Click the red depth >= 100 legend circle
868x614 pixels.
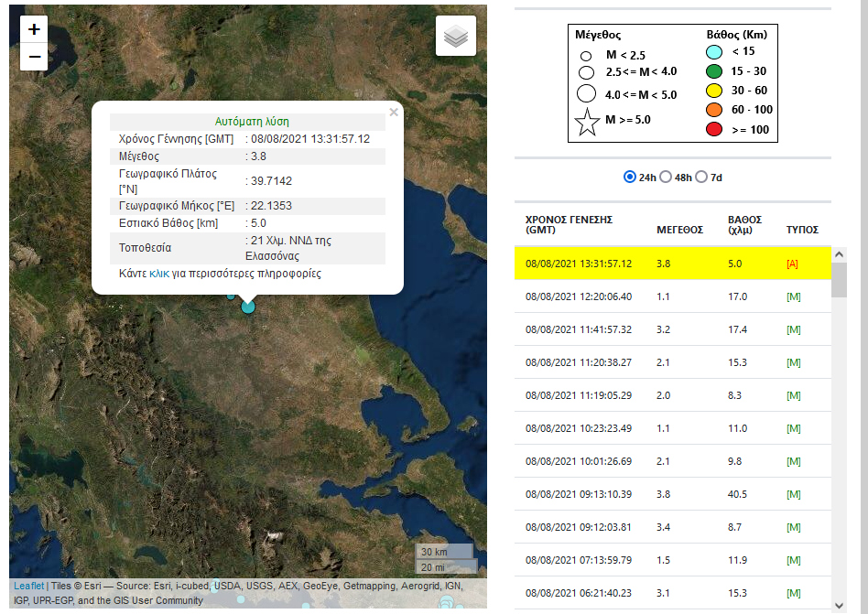714,130
